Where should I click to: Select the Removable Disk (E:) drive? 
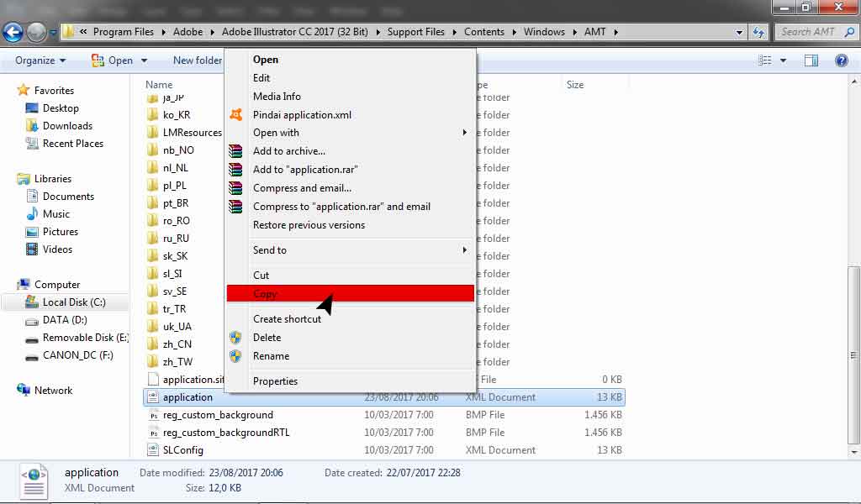point(77,338)
